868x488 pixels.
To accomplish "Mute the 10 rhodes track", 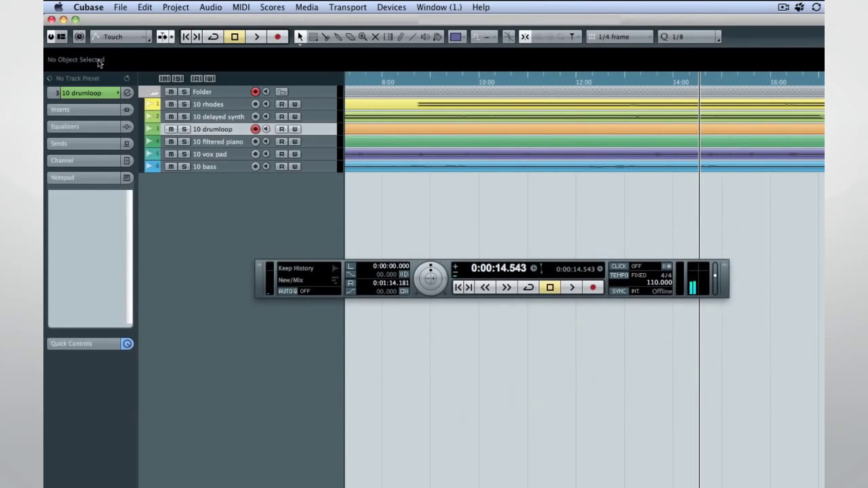I will pos(171,104).
